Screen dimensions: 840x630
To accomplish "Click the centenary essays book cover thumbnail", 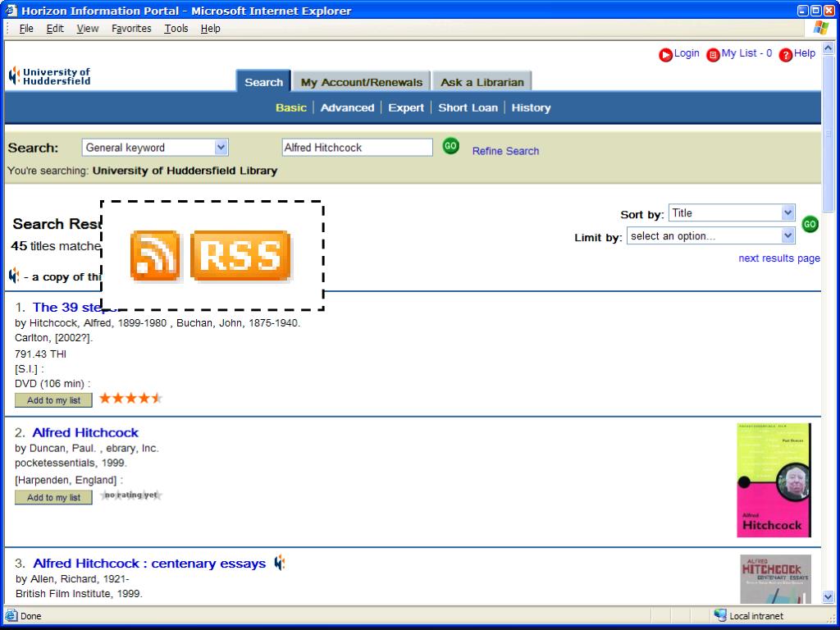I will coord(775,579).
